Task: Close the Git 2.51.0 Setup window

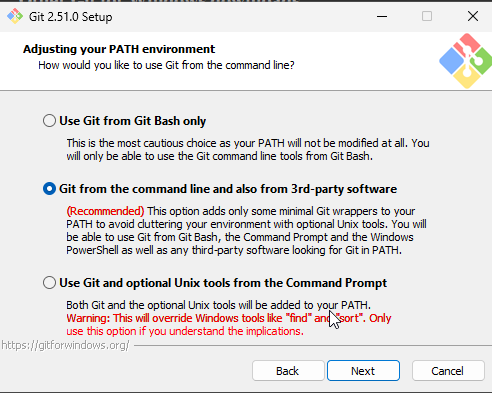Action: (x=473, y=16)
